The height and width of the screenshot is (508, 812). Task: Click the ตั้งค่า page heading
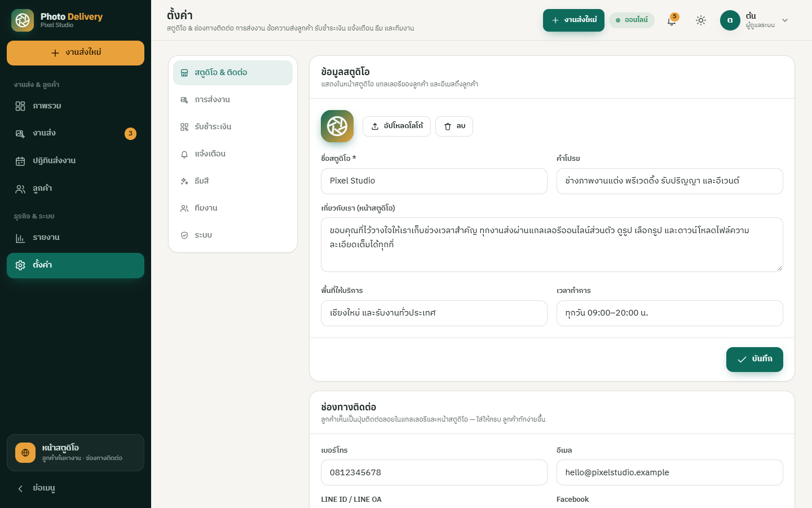pos(180,15)
